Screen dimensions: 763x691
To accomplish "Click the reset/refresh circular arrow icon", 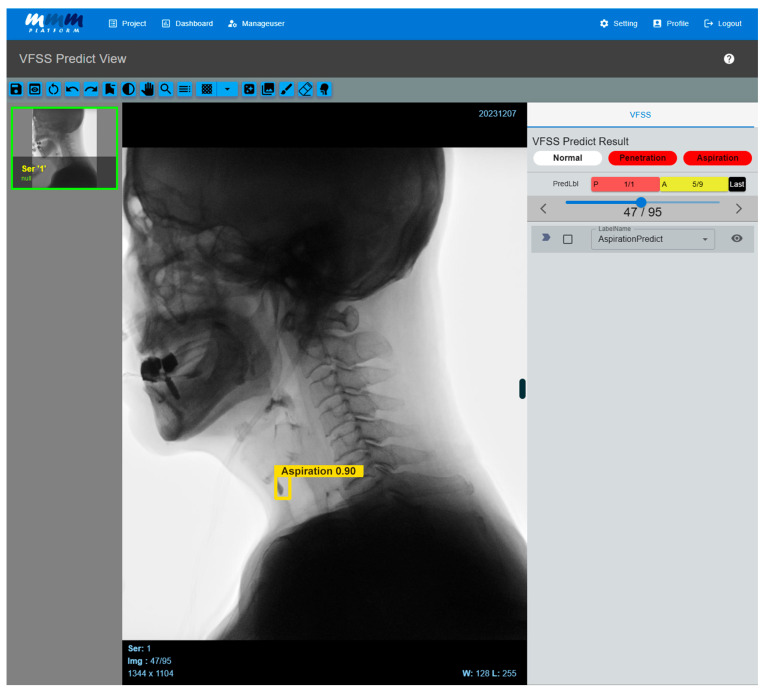I will point(54,89).
